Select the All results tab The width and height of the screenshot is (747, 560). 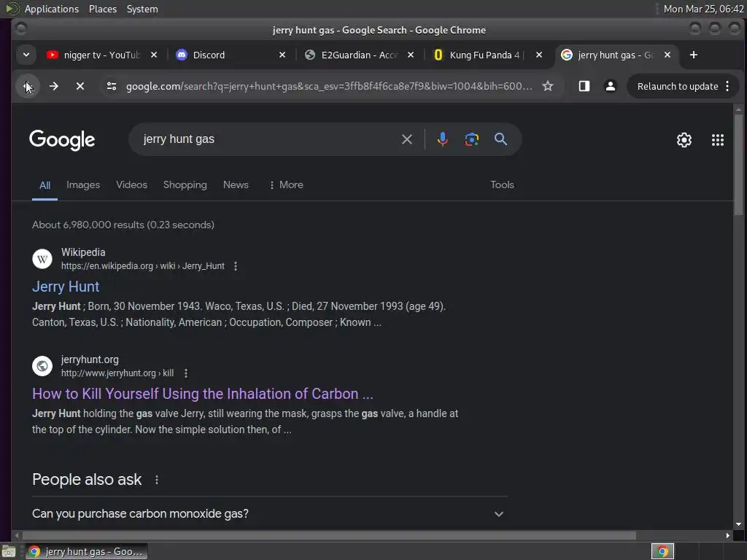point(44,185)
